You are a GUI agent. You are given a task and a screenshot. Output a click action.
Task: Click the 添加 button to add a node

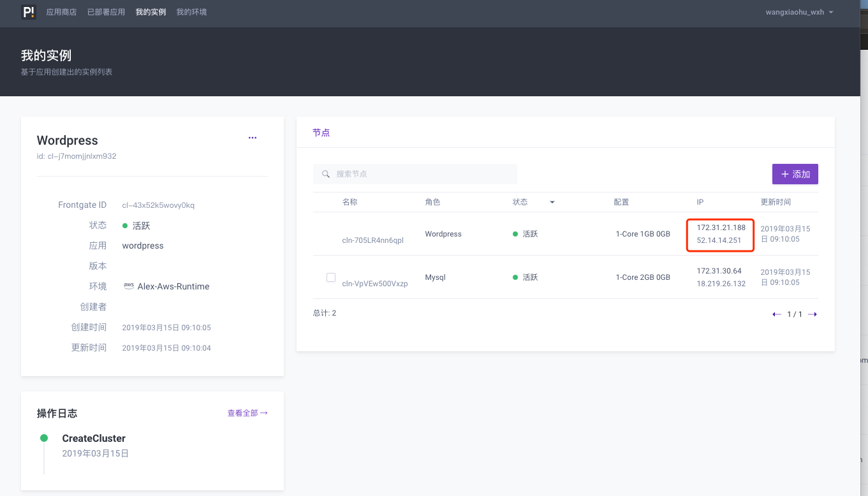pyautogui.click(x=795, y=173)
